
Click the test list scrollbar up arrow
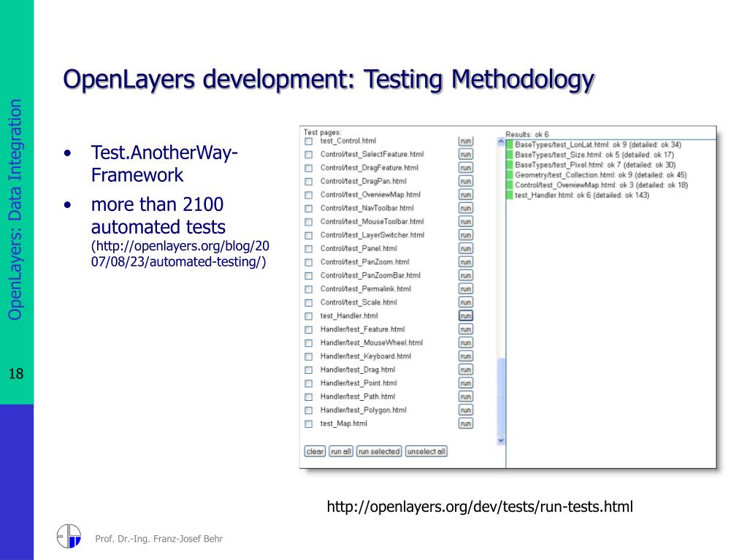click(501, 142)
